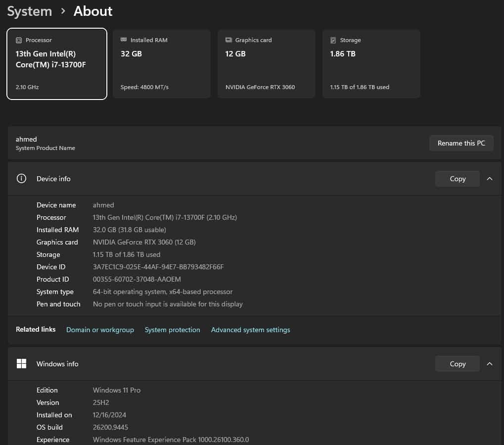Click the 'No pen or touch input' text
The height and width of the screenshot is (445, 504).
coord(127,304)
